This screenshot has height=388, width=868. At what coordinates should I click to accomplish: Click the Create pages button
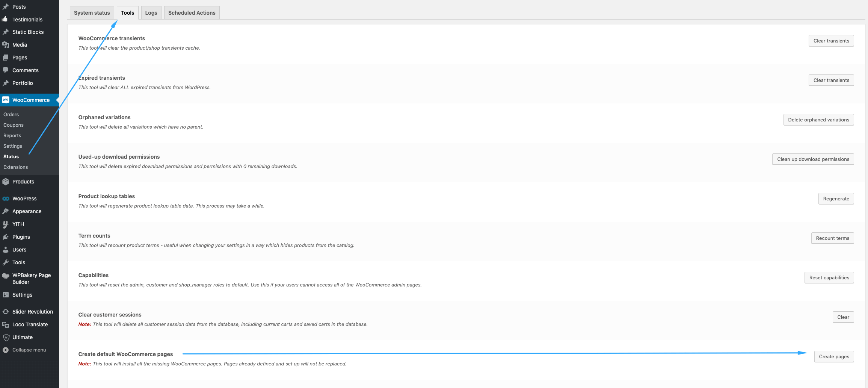834,356
